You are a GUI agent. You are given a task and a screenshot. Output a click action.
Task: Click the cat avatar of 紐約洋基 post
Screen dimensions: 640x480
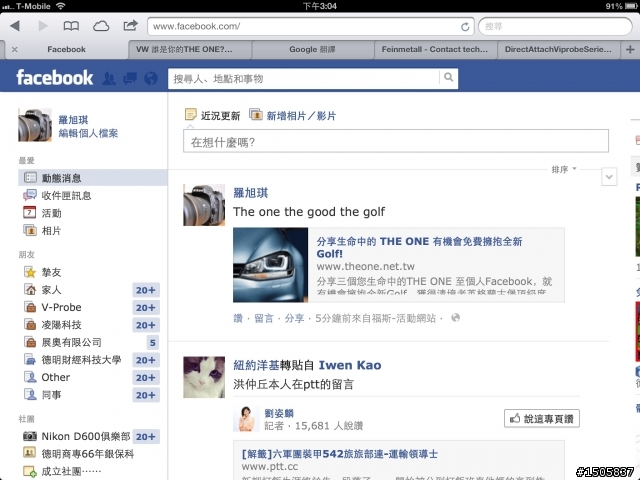point(204,377)
